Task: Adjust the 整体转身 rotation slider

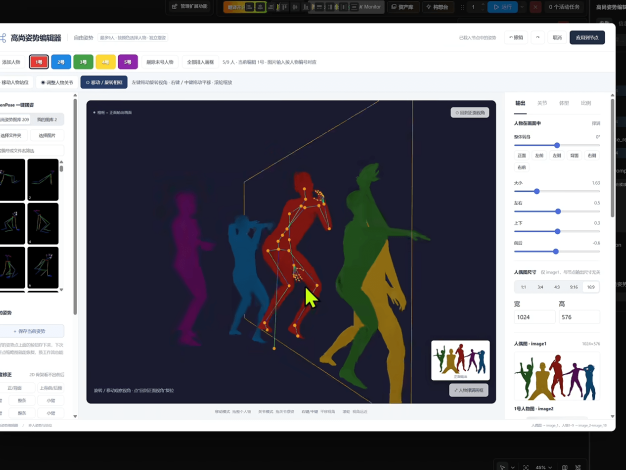Action: point(557,145)
